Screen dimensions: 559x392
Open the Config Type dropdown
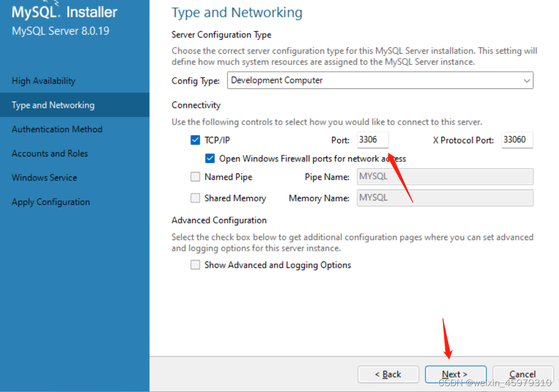click(x=380, y=80)
